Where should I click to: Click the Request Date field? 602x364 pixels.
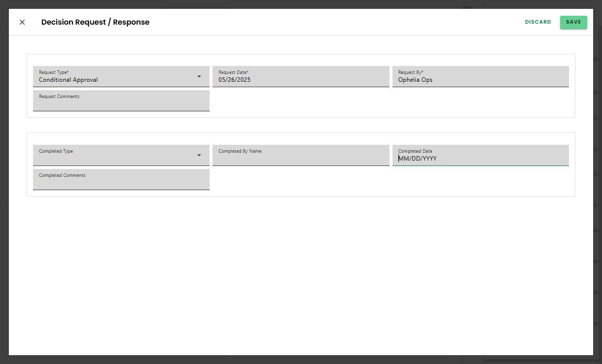tap(301, 76)
